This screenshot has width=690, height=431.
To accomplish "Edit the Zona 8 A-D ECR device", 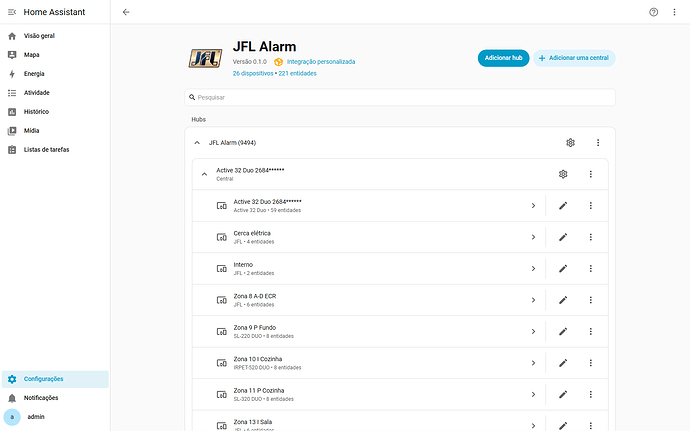I will point(563,300).
